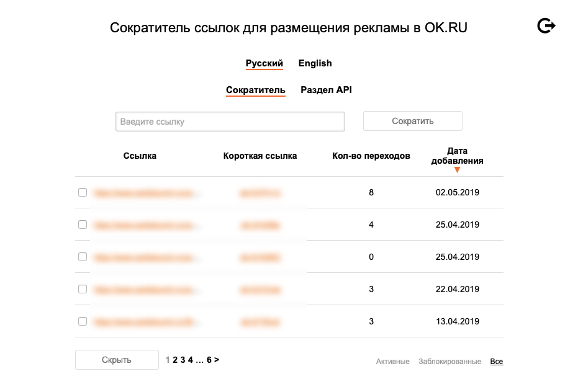Viewport: 578px width, 392px height.
Task: Click the Кол-во переходов column header
Action: pyautogui.click(x=371, y=156)
